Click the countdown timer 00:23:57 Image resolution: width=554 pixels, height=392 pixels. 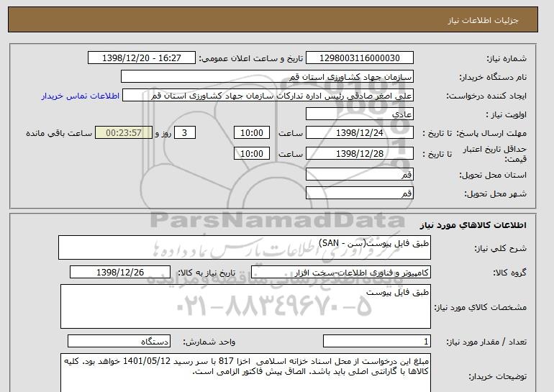(x=124, y=133)
